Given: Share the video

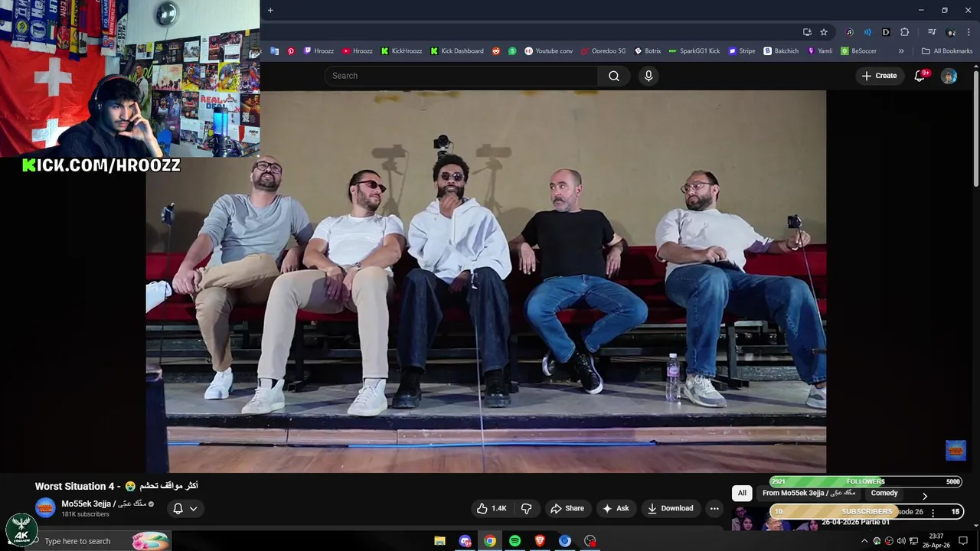Looking at the screenshot, I should (567, 508).
